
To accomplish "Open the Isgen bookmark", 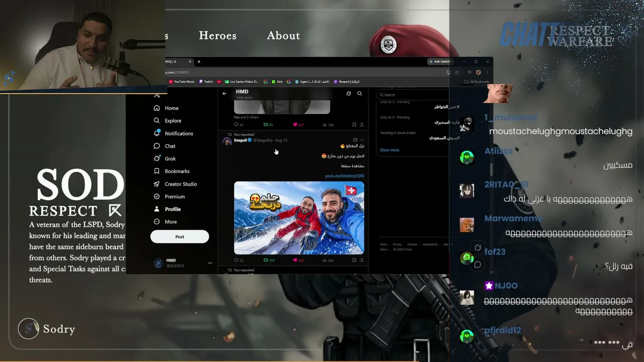I will (313, 81).
